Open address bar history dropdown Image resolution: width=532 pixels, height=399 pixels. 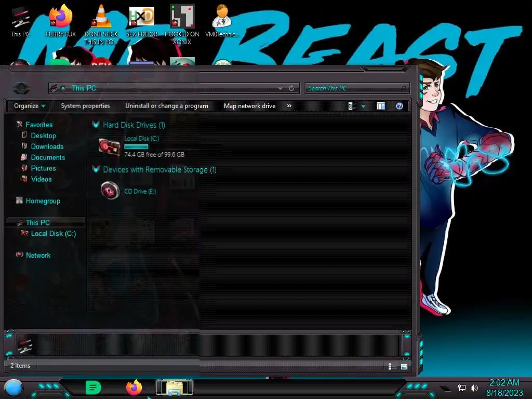pos(280,88)
